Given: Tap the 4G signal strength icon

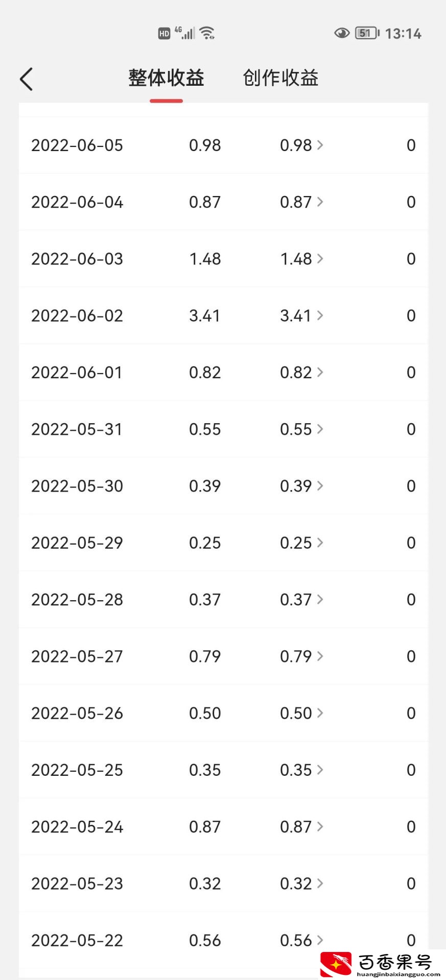Looking at the screenshot, I should pyautogui.click(x=185, y=33).
